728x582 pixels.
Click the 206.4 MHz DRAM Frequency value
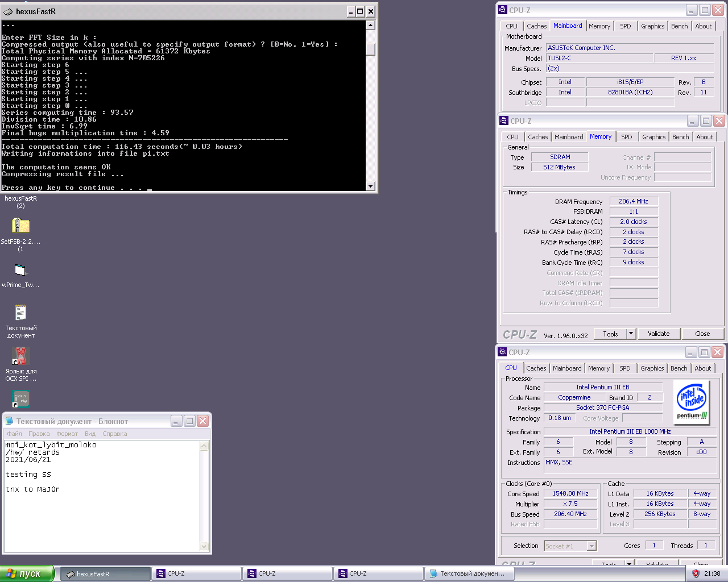click(x=634, y=201)
